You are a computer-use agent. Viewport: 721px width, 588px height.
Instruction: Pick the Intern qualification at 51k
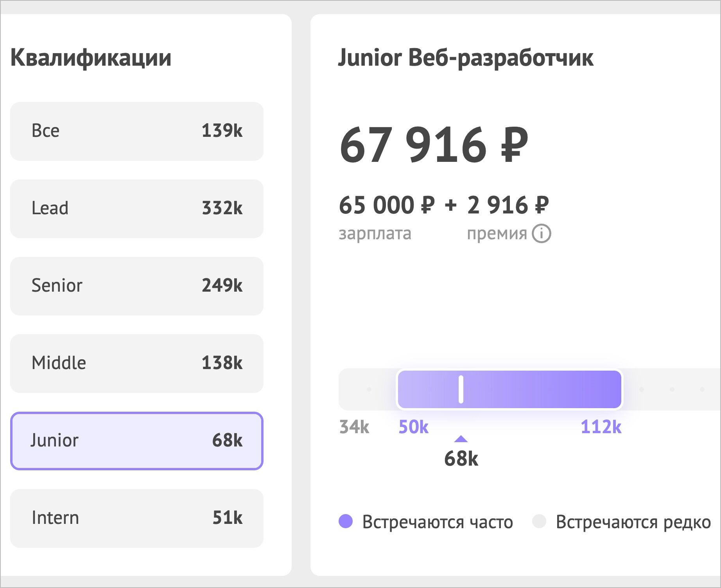point(137,518)
